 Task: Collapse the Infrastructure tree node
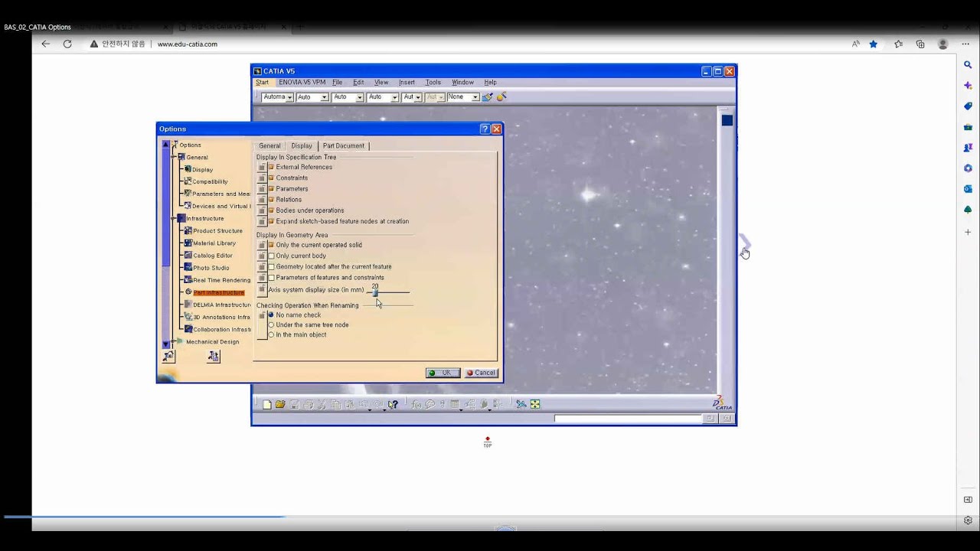tap(175, 218)
